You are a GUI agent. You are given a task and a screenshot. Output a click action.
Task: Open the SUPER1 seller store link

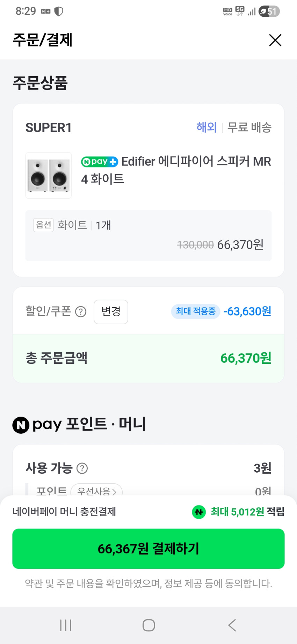point(49,128)
